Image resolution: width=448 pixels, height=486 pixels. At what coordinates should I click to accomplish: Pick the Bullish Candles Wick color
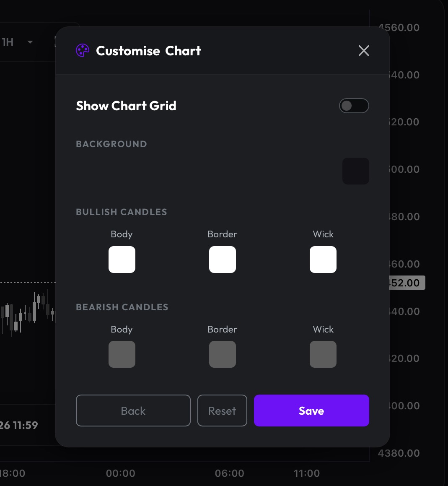(x=323, y=260)
